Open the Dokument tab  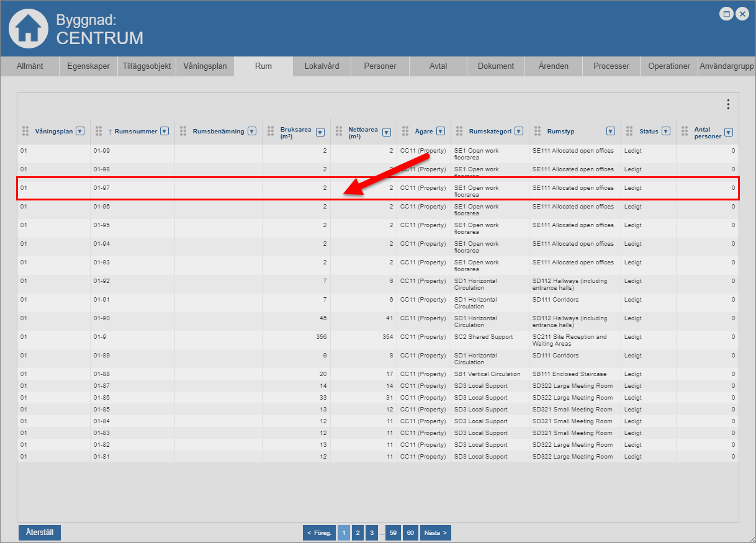point(495,66)
